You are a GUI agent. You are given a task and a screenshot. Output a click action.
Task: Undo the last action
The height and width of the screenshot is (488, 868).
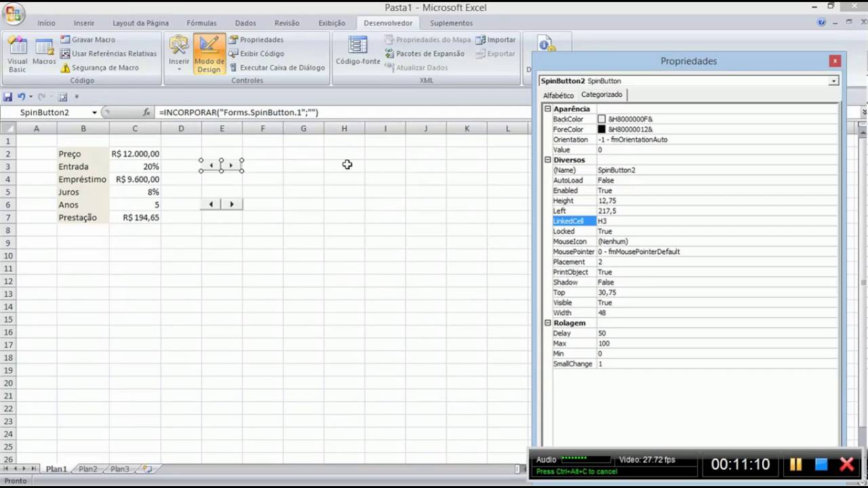(21, 97)
